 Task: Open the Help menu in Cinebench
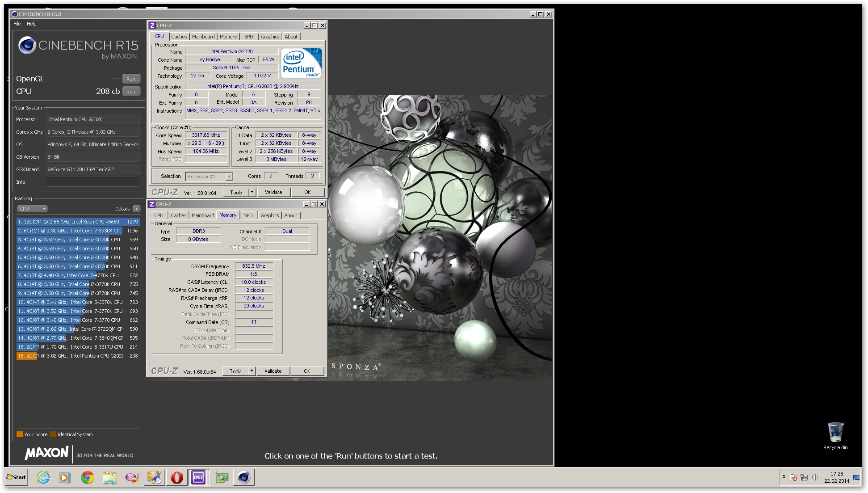31,24
